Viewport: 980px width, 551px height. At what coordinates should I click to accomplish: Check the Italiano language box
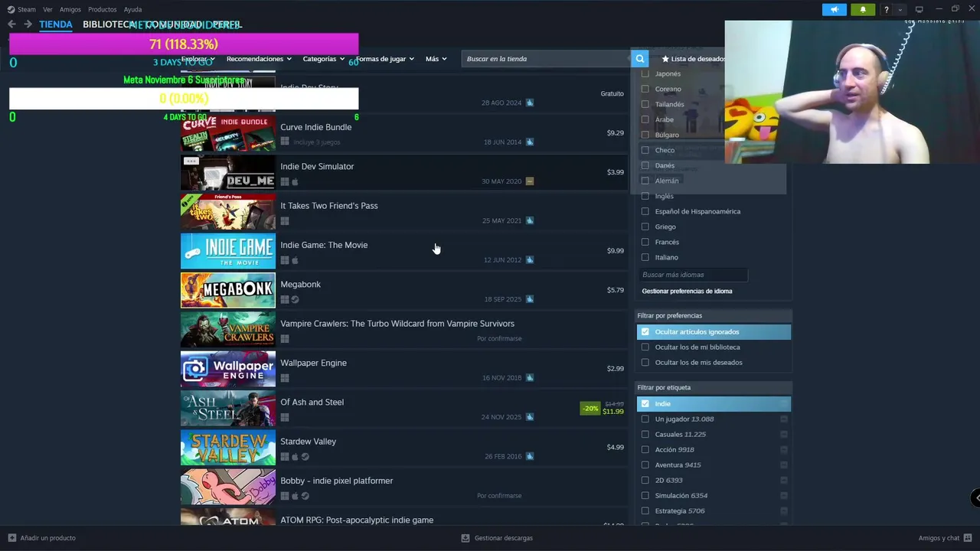click(x=645, y=257)
